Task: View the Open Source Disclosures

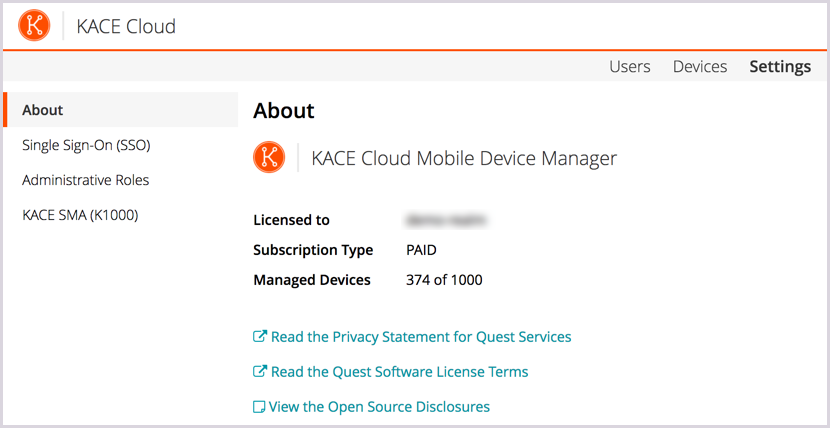Action: click(x=380, y=407)
